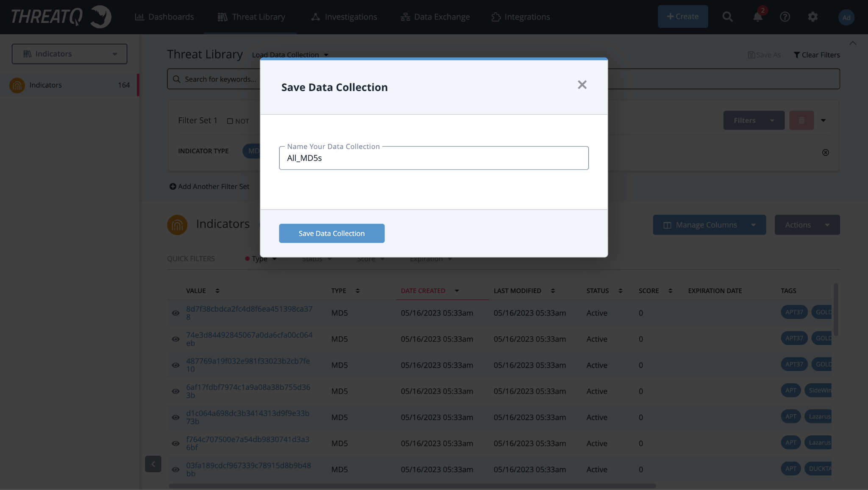Open settings gear icon

coord(812,17)
